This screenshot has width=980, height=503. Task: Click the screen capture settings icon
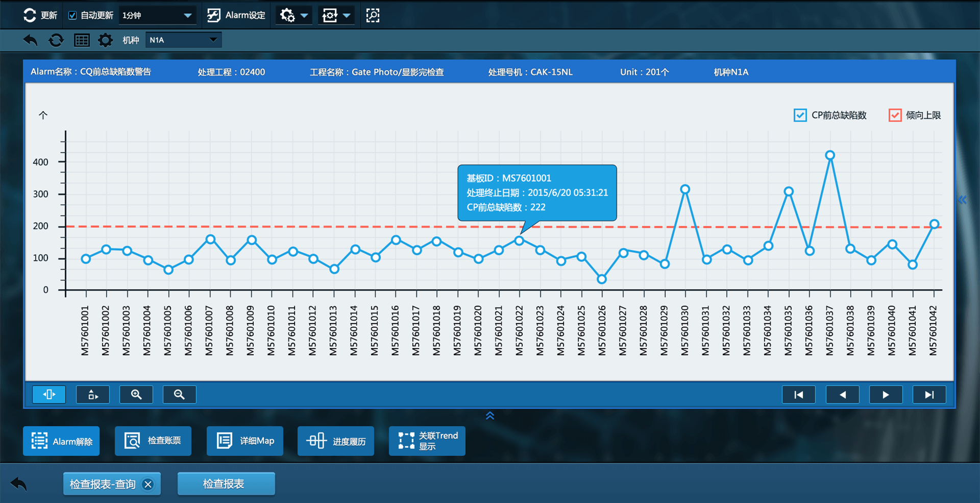click(x=330, y=15)
